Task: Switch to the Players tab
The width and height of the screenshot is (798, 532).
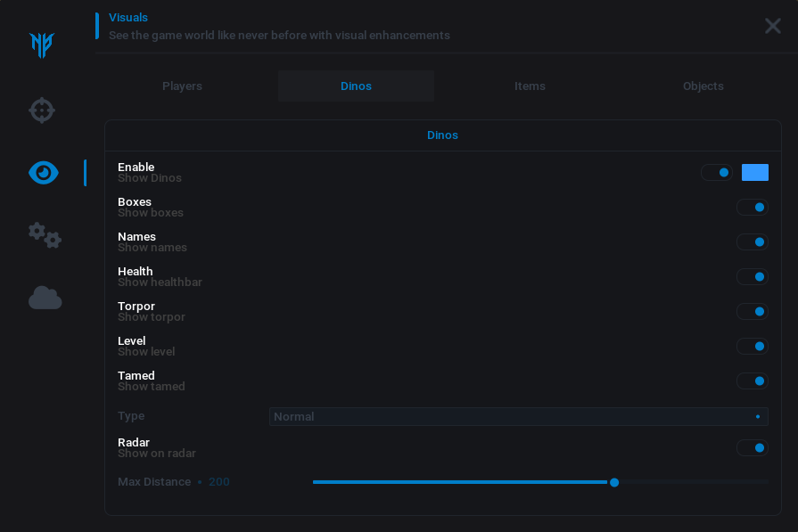Action: 182,86
